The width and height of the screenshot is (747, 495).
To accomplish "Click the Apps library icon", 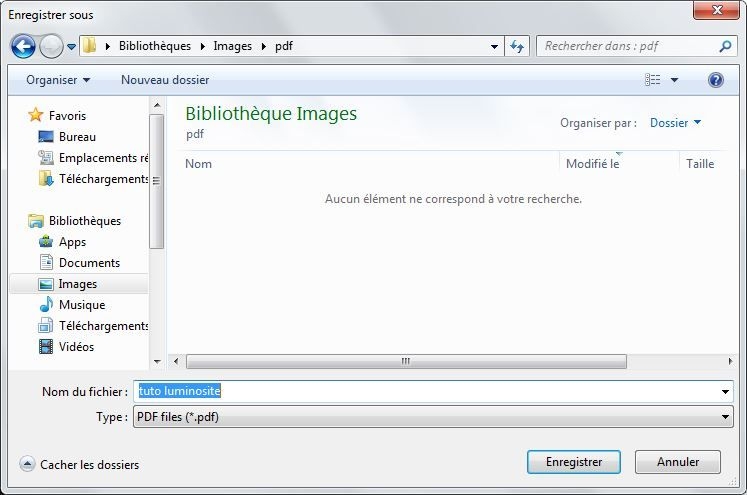I will (x=46, y=242).
